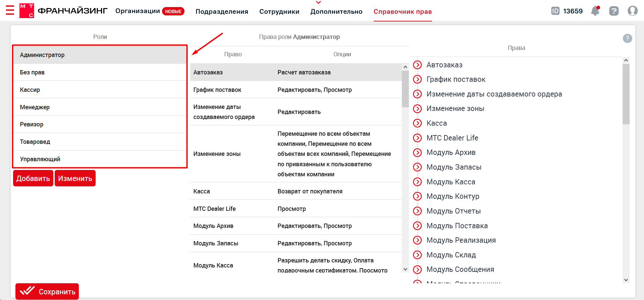
Task: Expand the Модуль Отчеты right
Action: tap(417, 211)
